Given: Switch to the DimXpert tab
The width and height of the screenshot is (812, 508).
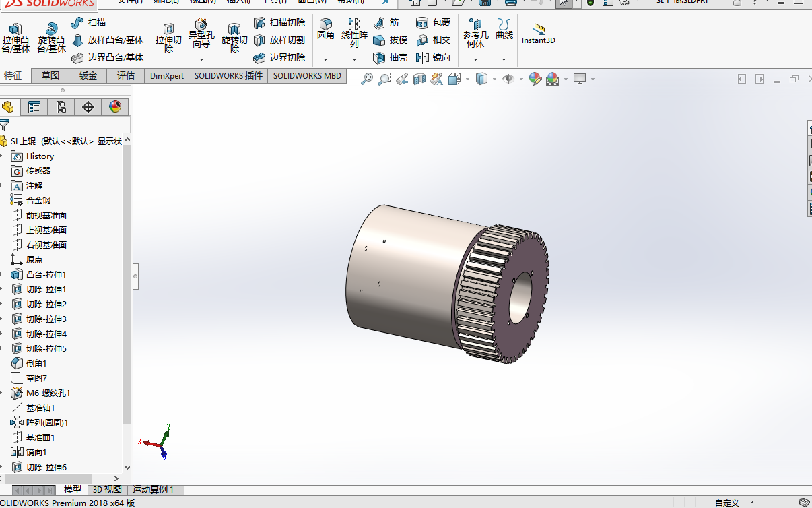Looking at the screenshot, I should [x=166, y=75].
